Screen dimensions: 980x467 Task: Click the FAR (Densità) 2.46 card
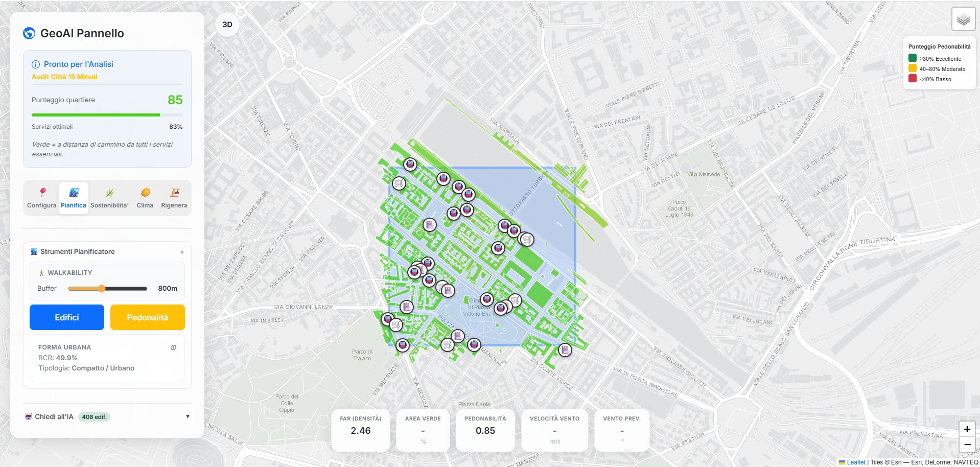[361, 430]
